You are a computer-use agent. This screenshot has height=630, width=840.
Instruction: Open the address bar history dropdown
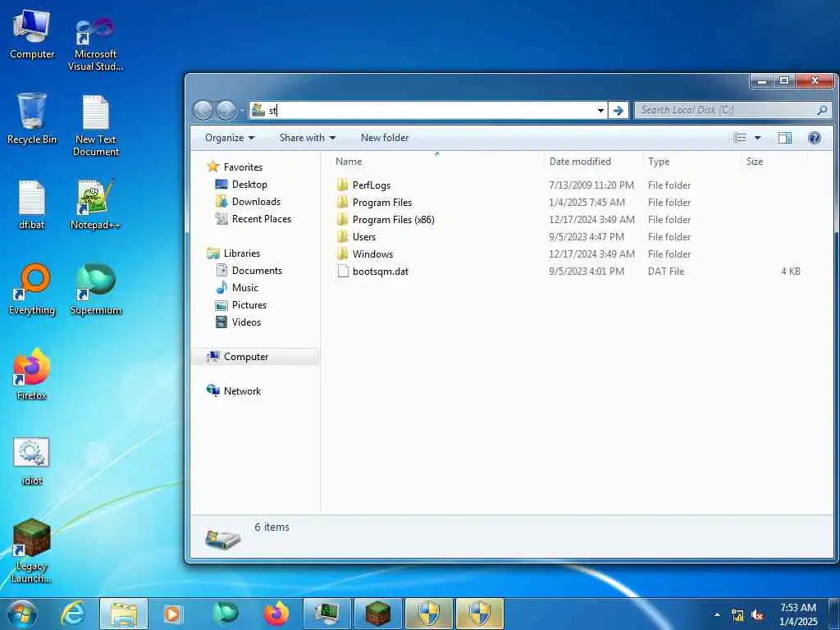point(600,111)
